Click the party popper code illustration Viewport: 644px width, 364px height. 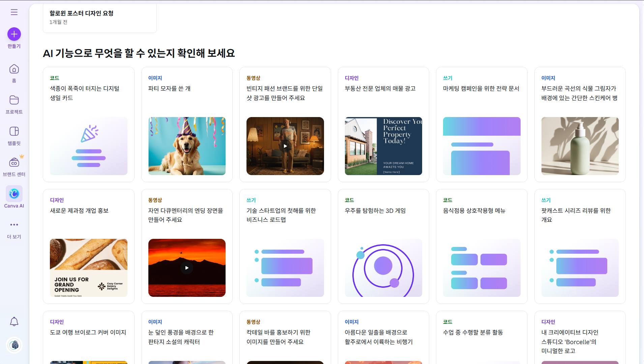tap(89, 146)
